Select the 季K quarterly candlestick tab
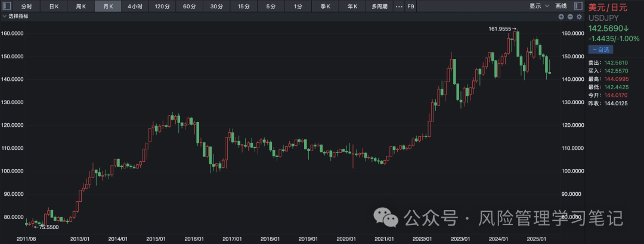The image size is (644, 244). [324, 6]
